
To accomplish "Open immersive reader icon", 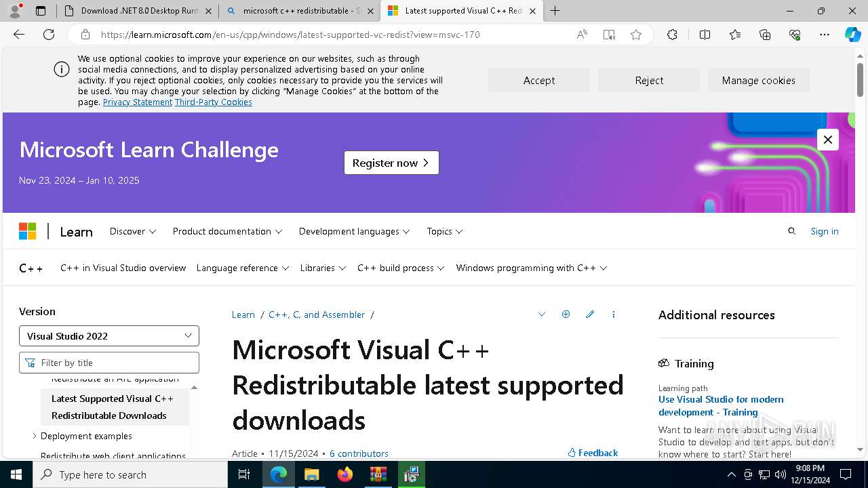I will [609, 35].
